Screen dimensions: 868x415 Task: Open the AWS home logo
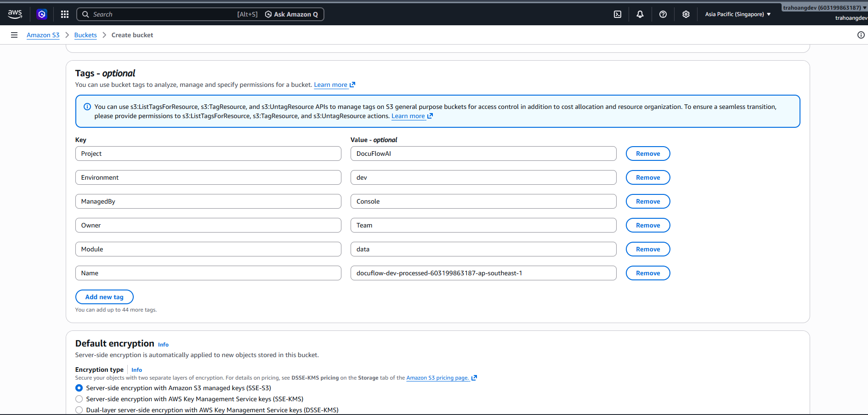(15, 14)
